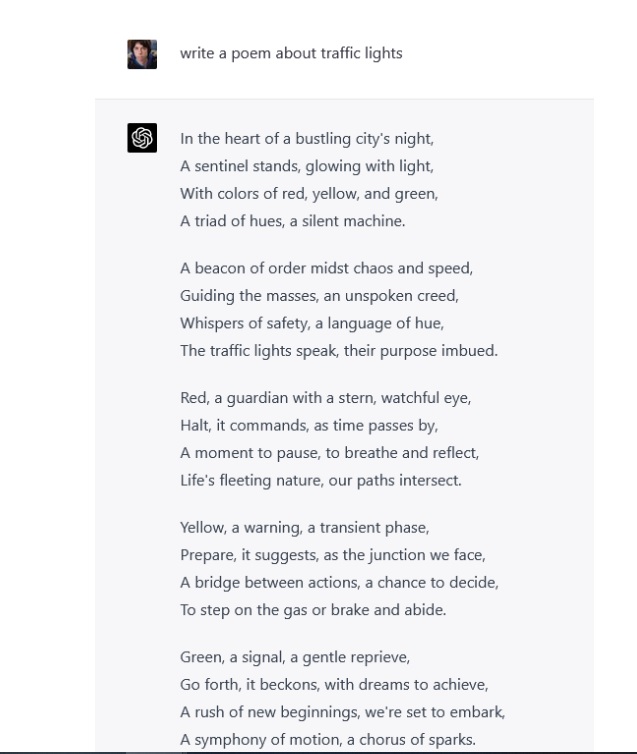
Task: Click the line 'A triad of hues, a silent machine'
Action: (x=292, y=221)
